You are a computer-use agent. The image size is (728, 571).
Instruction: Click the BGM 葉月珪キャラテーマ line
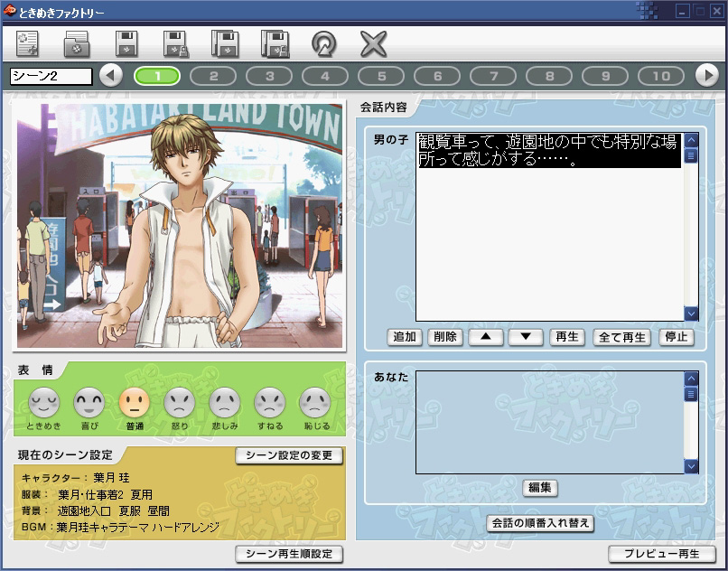(x=120, y=528)
